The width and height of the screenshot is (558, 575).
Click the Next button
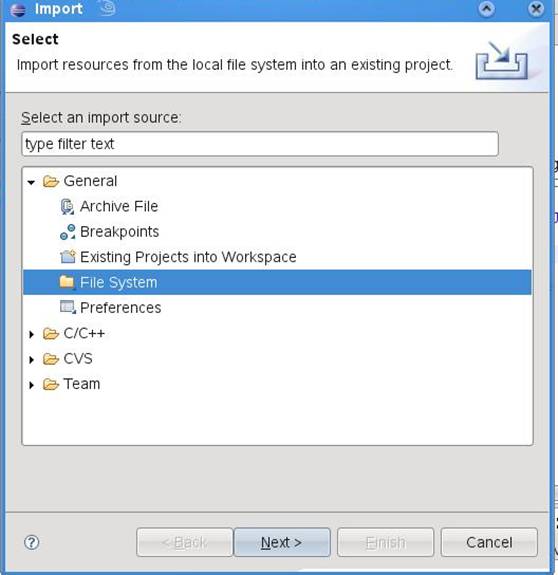tap(282, 542)
